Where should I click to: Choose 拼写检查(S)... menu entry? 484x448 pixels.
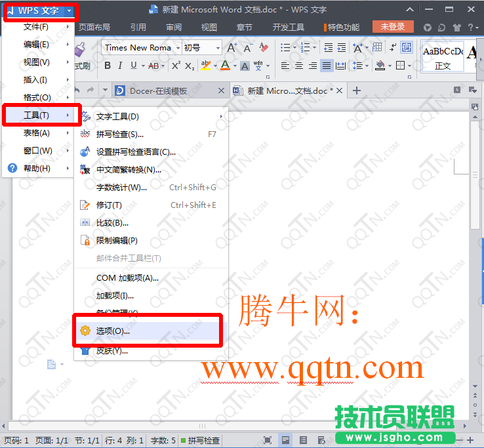151,134
